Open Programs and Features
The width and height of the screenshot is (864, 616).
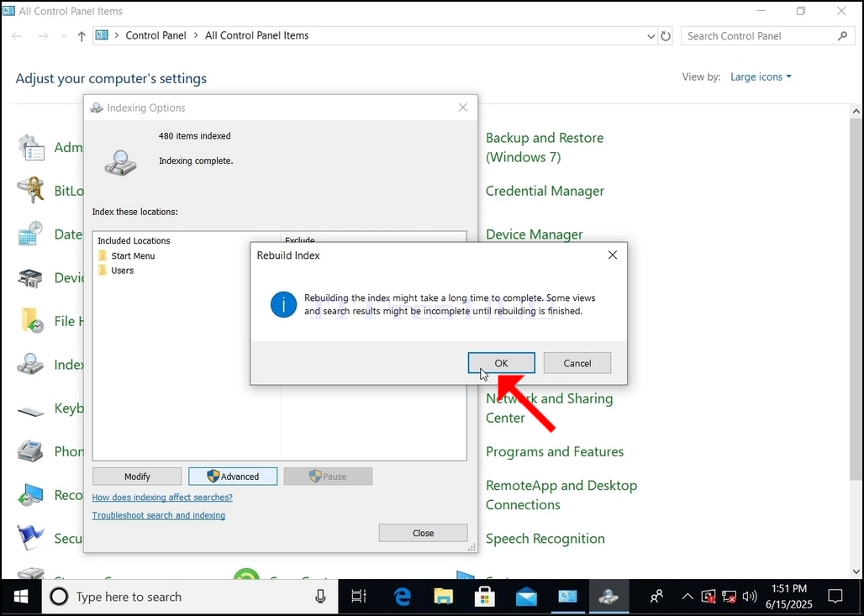pyautogui.click(x=555, y=452)
